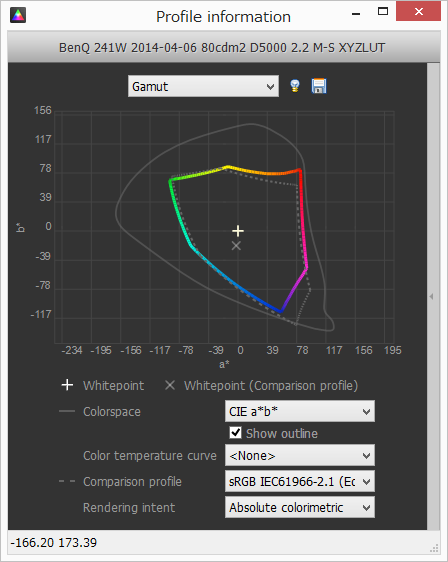This screenshot has width=448, height=562.
Task: Click the plus whitepoint marker on the gamut graph
Action: (x=238, y=231)
